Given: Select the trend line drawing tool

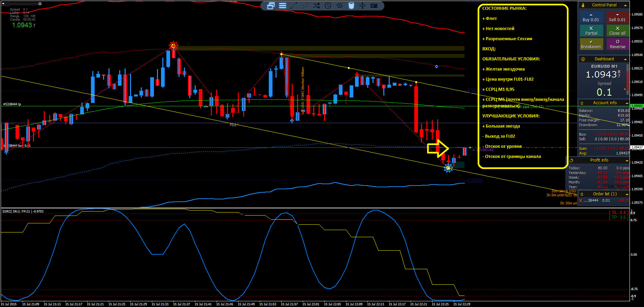Looking at the screenshot, I should pos(294,6).
